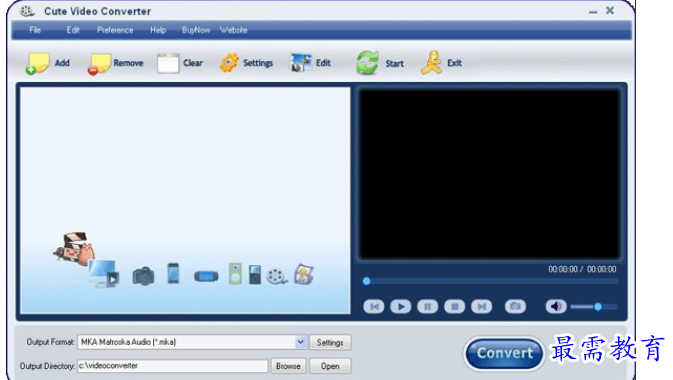
Task: Click the volume slider knob
Action: [598, 307]
